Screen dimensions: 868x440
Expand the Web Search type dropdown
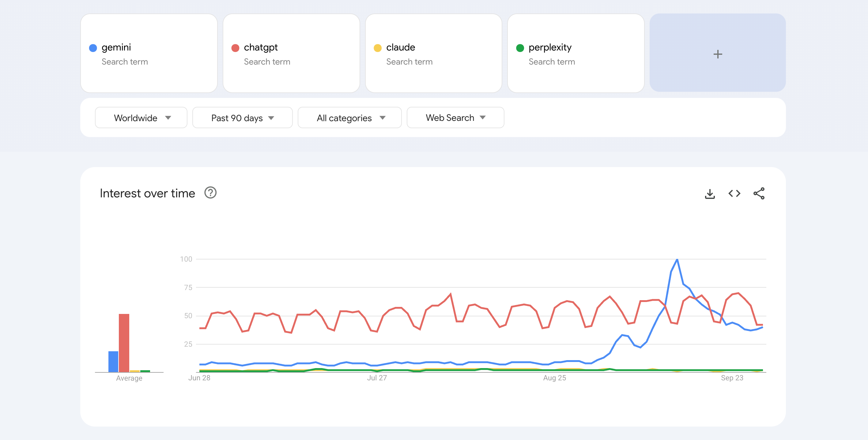(455, 118)
